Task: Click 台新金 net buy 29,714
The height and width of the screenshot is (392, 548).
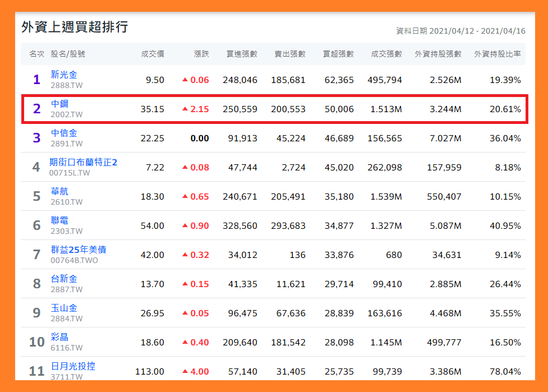Action: (339, 284)
